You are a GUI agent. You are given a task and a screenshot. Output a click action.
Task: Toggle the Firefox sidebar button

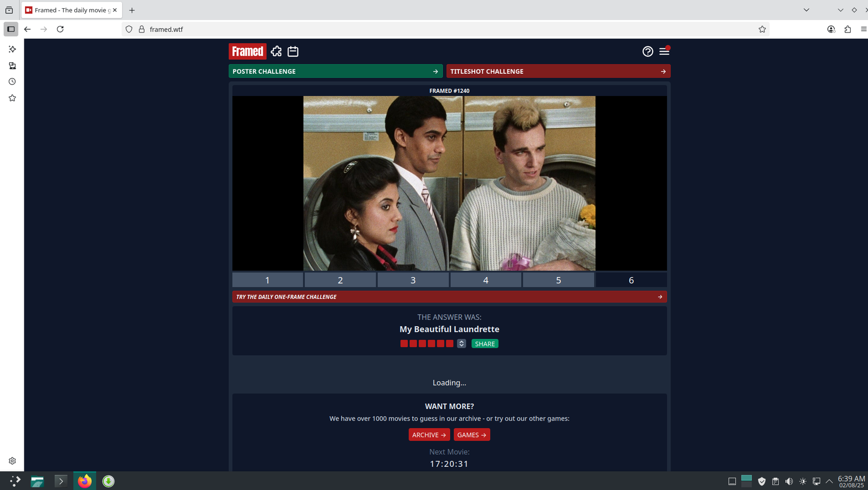point(11,29)
